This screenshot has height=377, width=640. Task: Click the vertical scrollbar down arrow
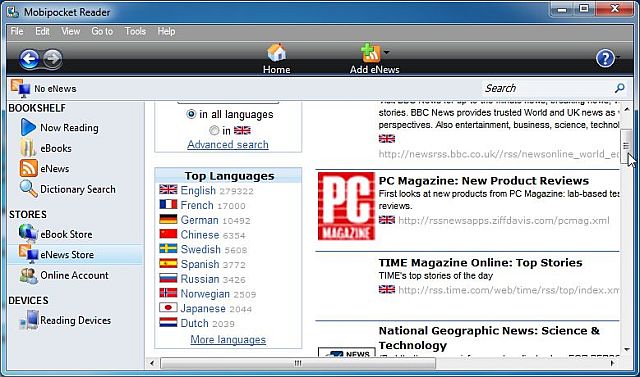click(627, 349)
